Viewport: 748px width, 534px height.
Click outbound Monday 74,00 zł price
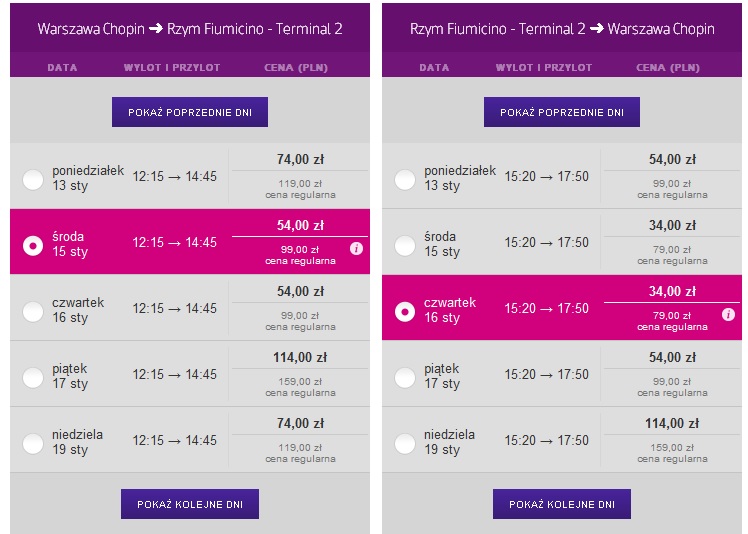300,159
